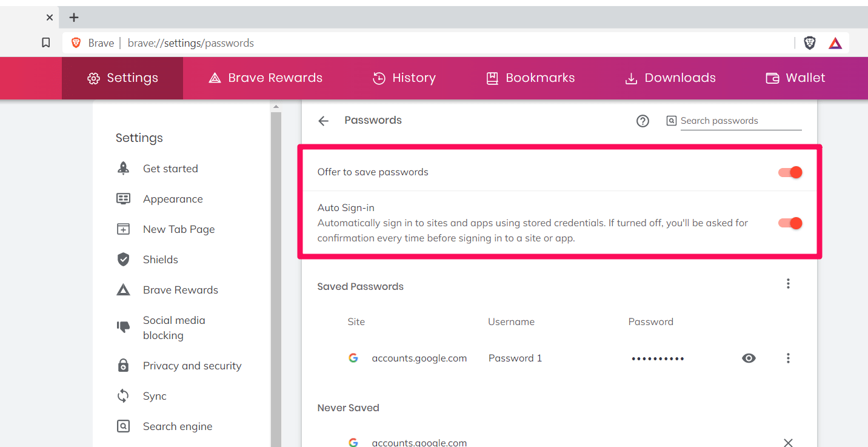The height and width of the screenshot is (447, 868).
Task: Turn off the Auto Sign-in toggle
Action: coord(790,223)
